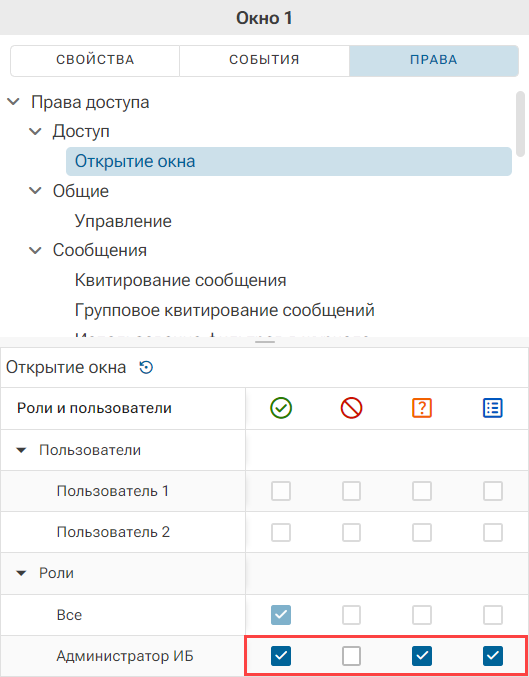
Task: Enable deny checkbox for Администратор ИБ
Action: tap(352, 656)
